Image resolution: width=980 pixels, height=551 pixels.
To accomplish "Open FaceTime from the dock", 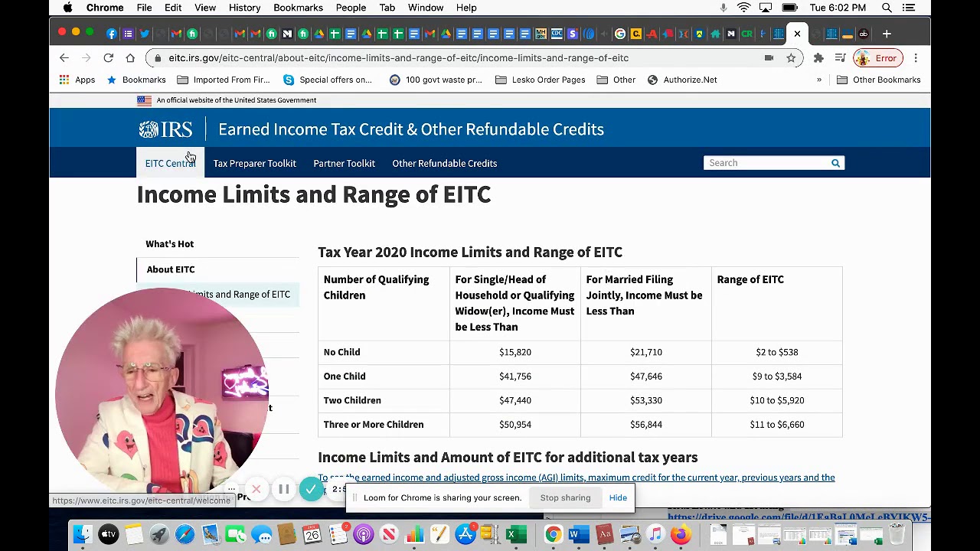I will [236, 534].
